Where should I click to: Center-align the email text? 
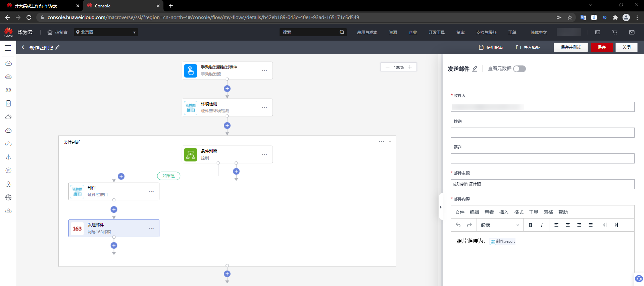click(568, 225)
